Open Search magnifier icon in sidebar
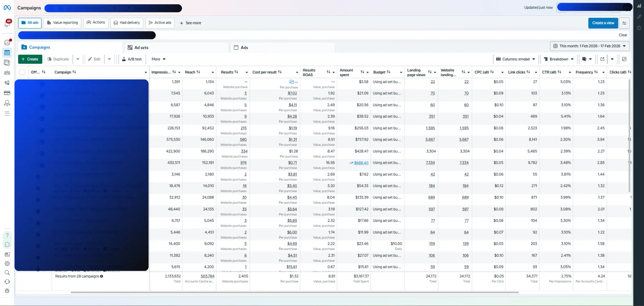The image size is (644, 306). pyautogui.click(x=7, y=273)
